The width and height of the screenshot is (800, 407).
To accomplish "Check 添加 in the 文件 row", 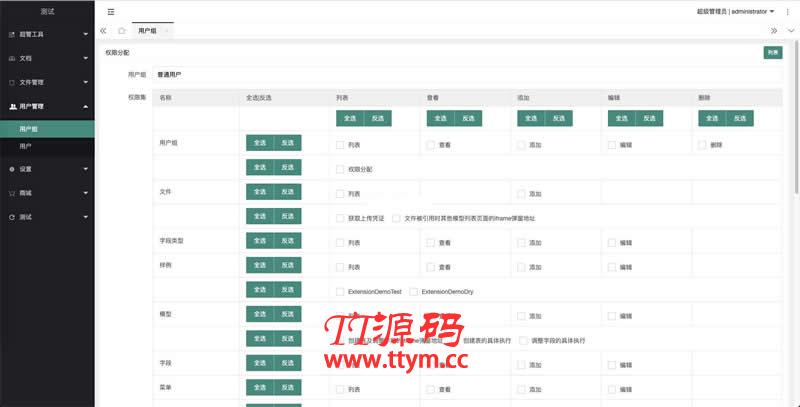I will pyautogui.click(x=521, y=194).
